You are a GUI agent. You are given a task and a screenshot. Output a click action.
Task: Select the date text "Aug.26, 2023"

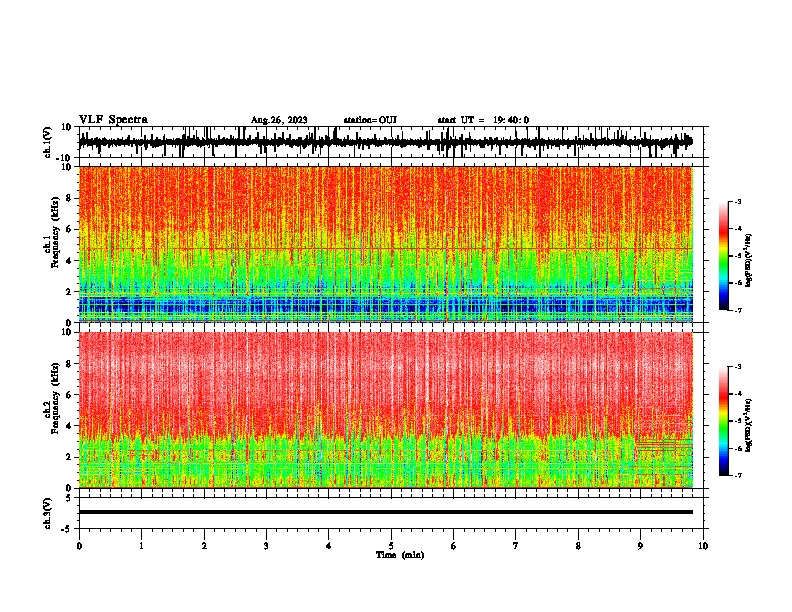(x=279, y=120)
